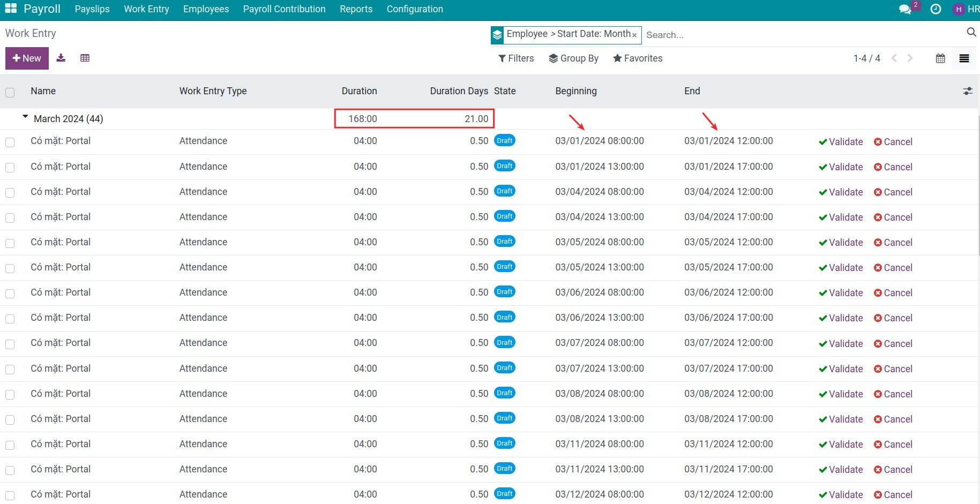The height and width of the screenshot is (504, 980).
Task: Click the End value 03/05/2024 12:00:00
Action: 728,242
